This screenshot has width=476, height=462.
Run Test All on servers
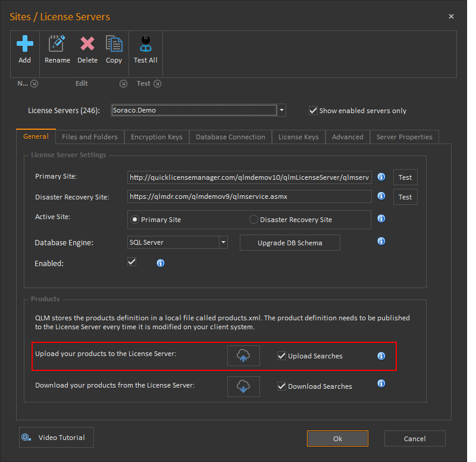145,49
